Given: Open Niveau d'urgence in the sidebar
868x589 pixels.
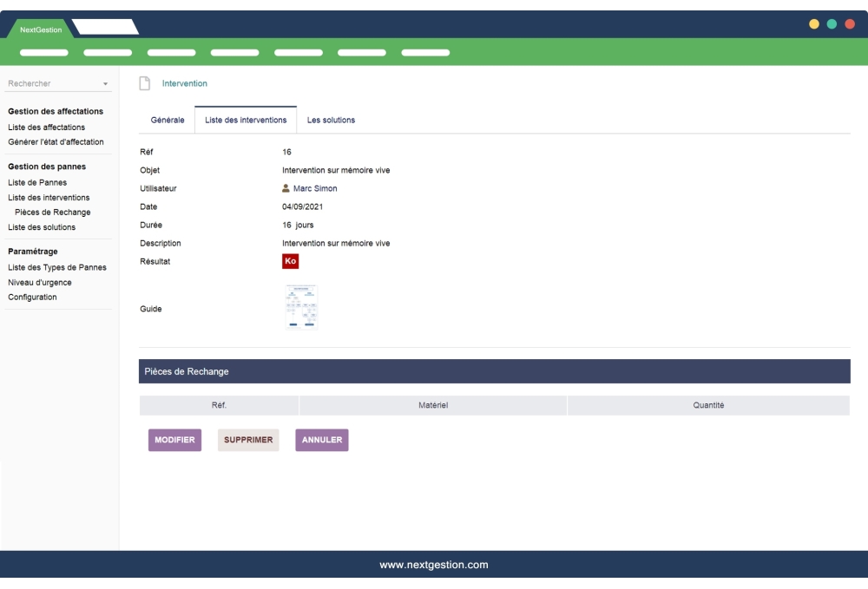Looking at the screenshot, I should [38, 283].
